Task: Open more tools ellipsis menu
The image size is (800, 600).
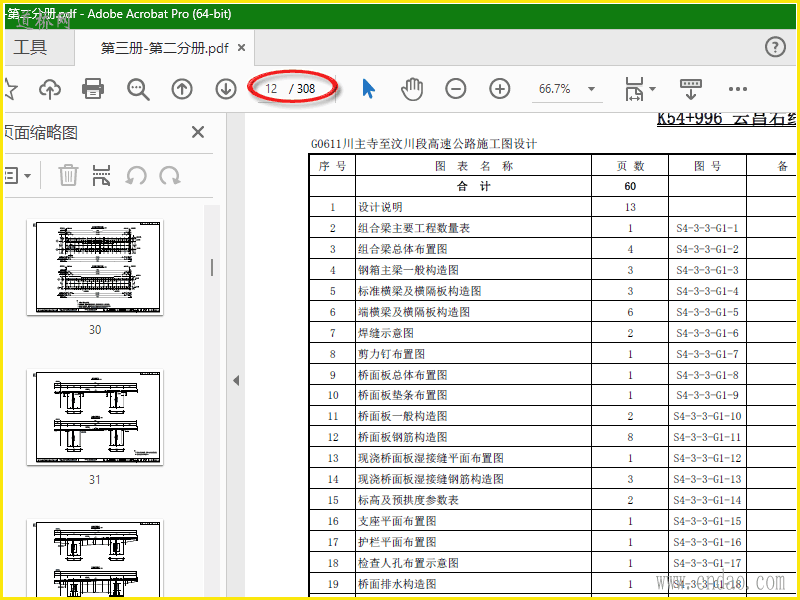Action: 738,89
